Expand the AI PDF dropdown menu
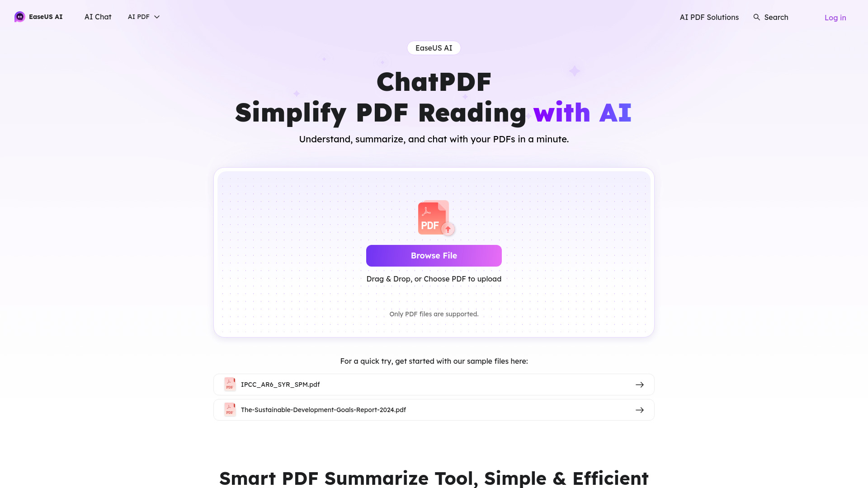Viewport: 868px width, 488px height. click(144, 17)
